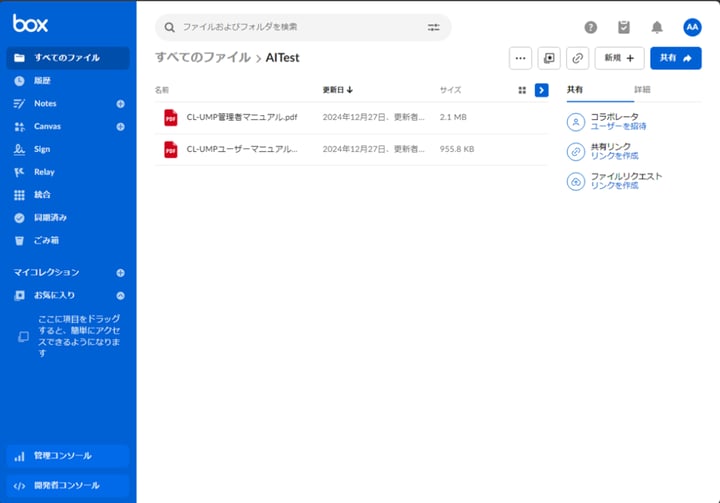This screenshot has width=720, height=503.
Task: Collapse the right details sidebar
Action: [x=541, y=90]
